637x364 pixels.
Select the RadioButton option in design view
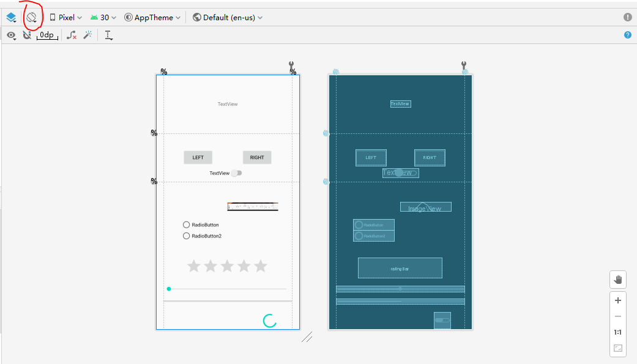tap(201, 225)
